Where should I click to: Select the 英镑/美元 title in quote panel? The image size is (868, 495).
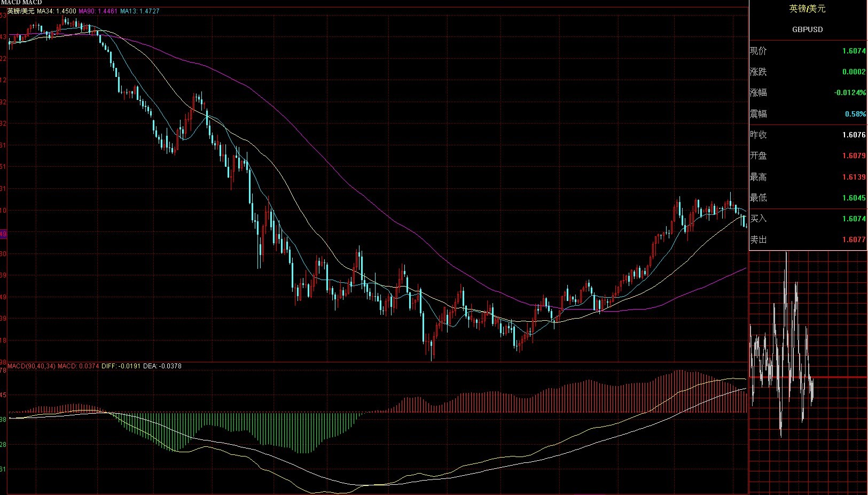pos(807,8)
